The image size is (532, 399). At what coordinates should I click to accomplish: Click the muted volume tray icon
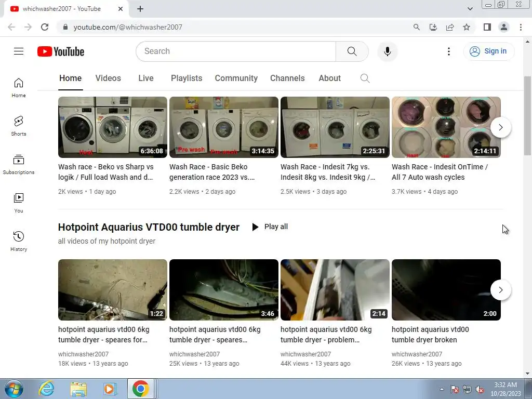[480, 390]
